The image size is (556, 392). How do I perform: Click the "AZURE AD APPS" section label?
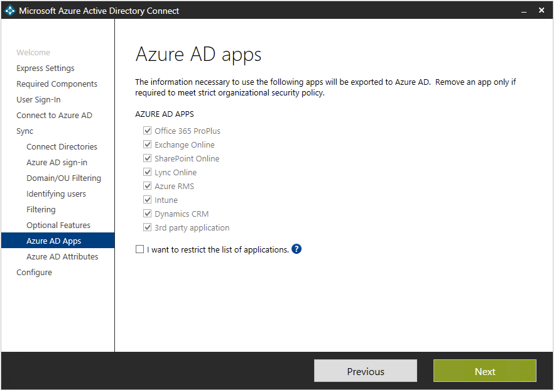click(x=165, y=114)
